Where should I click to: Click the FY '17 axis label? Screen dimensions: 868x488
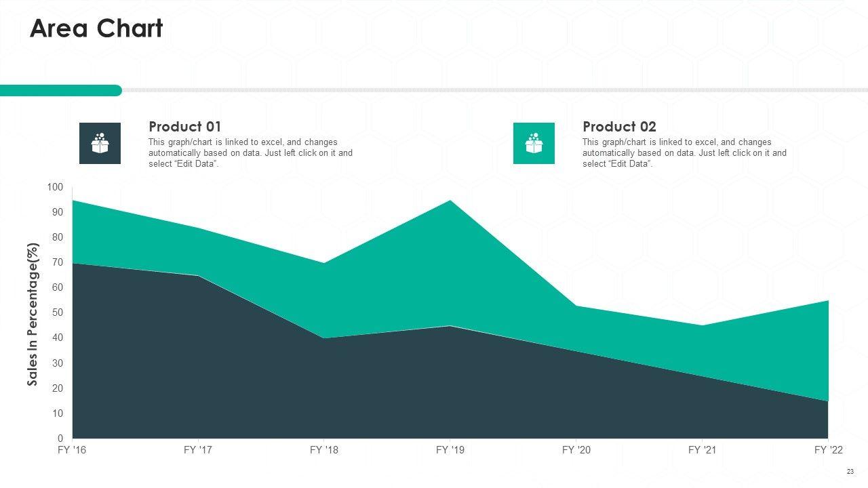click(198, 450)
